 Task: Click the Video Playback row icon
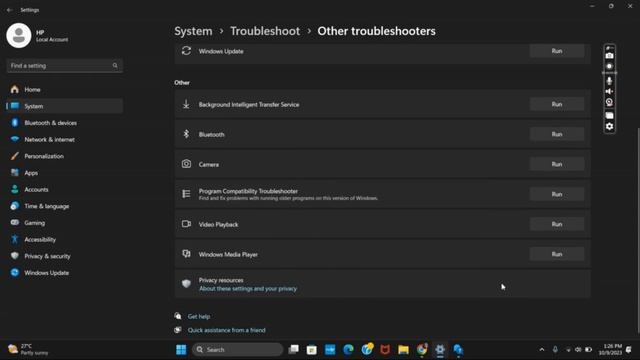(x=186, y=224)
